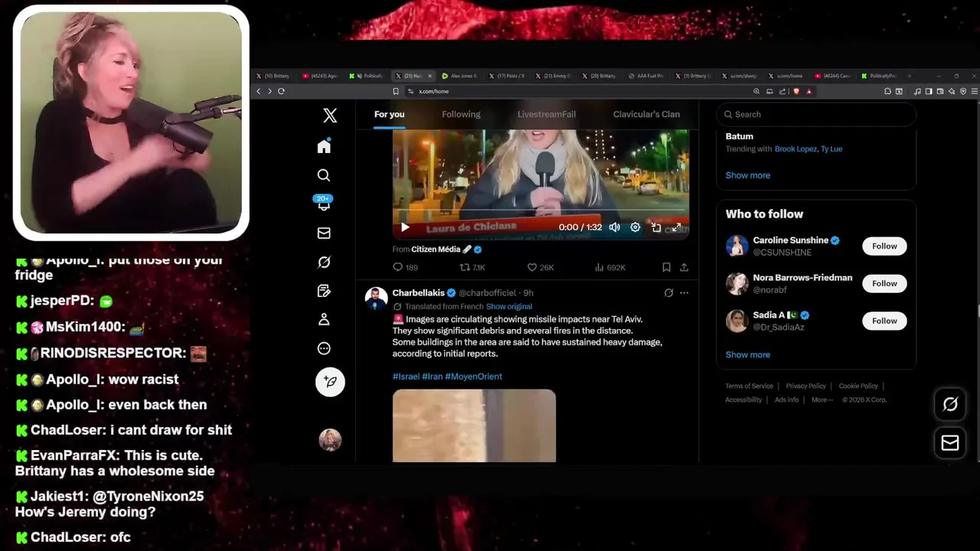
Task: Open image attached to Charbellakis post
Action: (474, 425)
